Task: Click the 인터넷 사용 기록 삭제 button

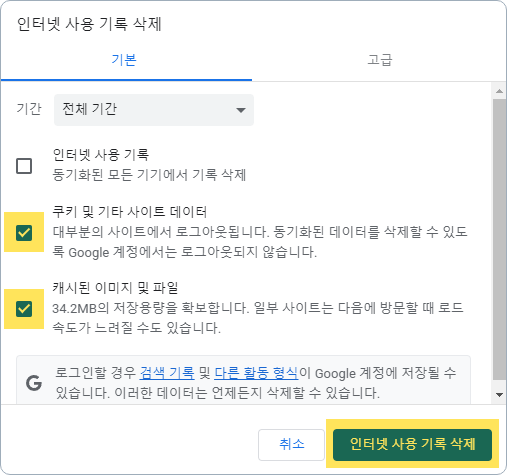Action: click(412, 445)
